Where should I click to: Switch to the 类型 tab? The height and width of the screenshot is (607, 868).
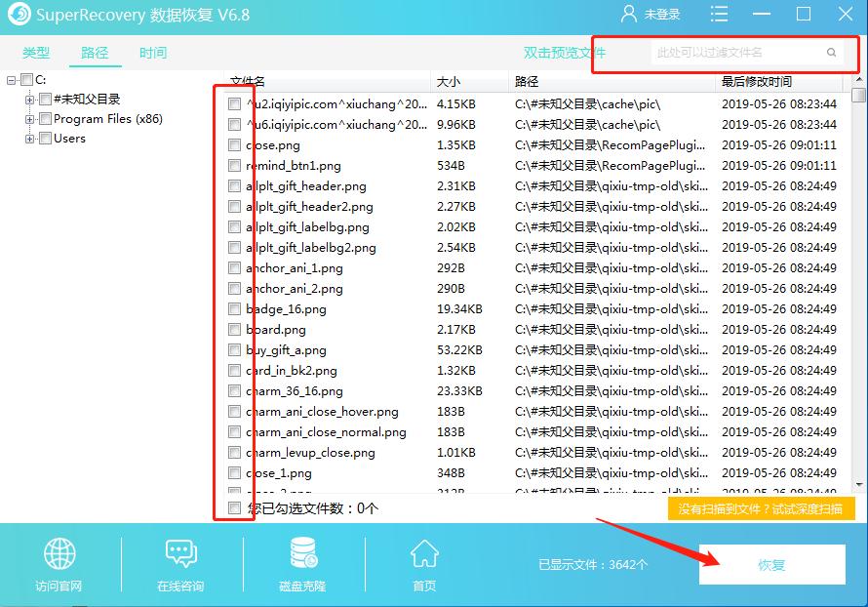(36, 53)
